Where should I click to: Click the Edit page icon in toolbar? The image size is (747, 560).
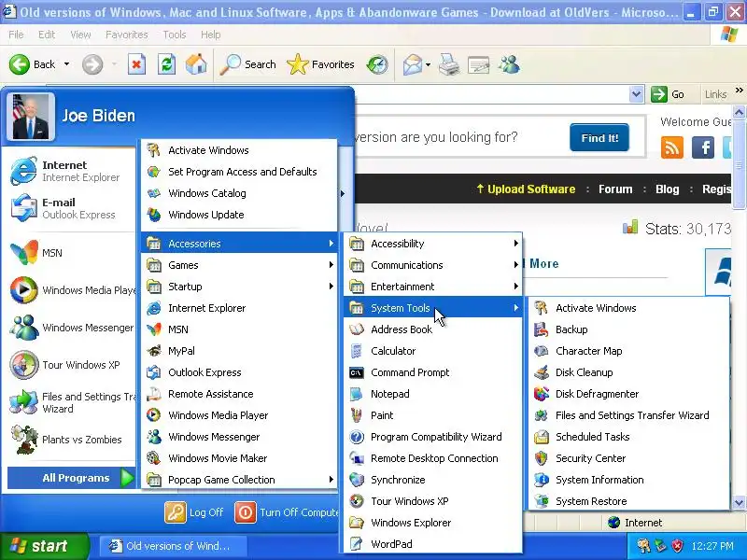(478, 64)
